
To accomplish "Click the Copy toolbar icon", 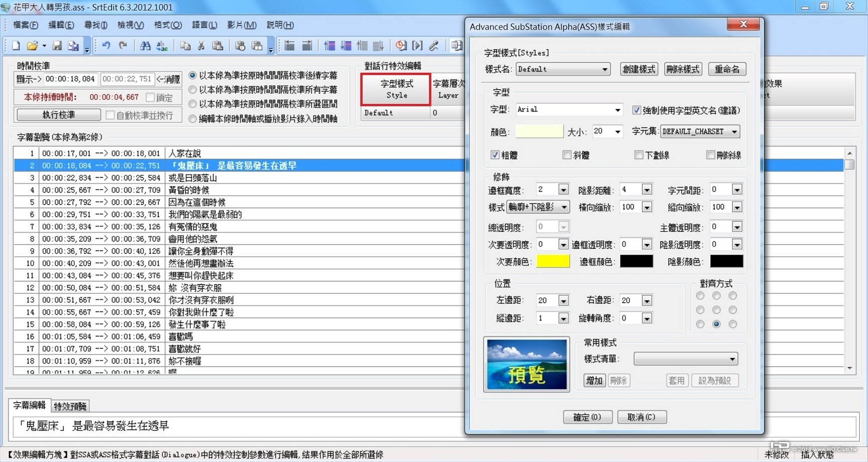I will [x=185, y=46].
